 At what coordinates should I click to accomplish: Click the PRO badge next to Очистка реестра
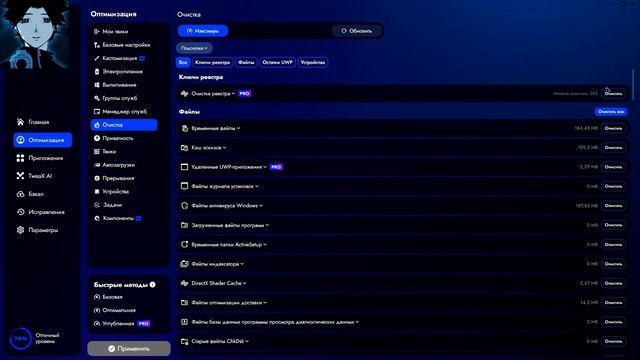(x=244, y=93)
